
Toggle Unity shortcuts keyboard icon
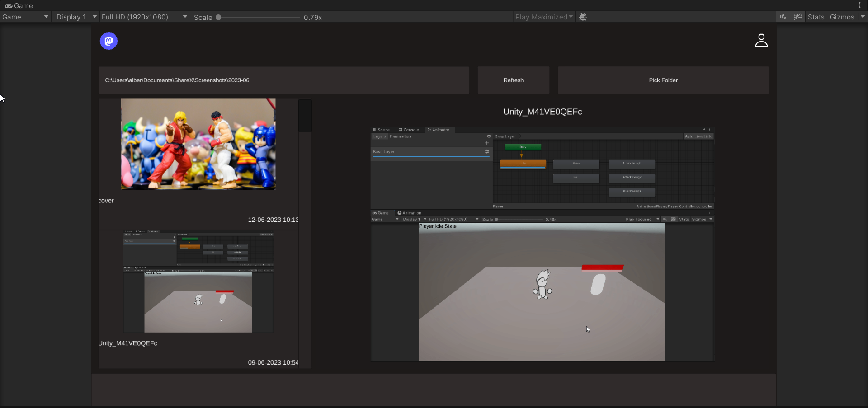[798, 17]
